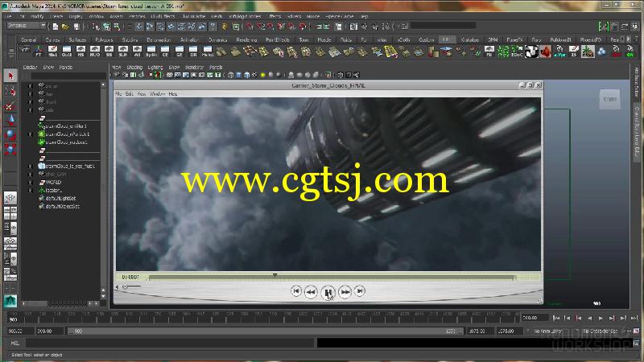The image size is (644, 362).
Task: Click the green ON shelf icon
Action: pos(630,51)
